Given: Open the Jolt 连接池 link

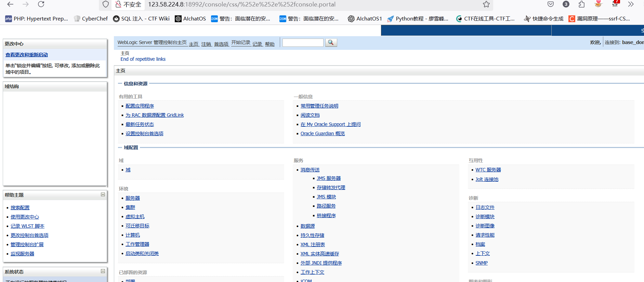Looking at the screenshot, I should 487,179.
